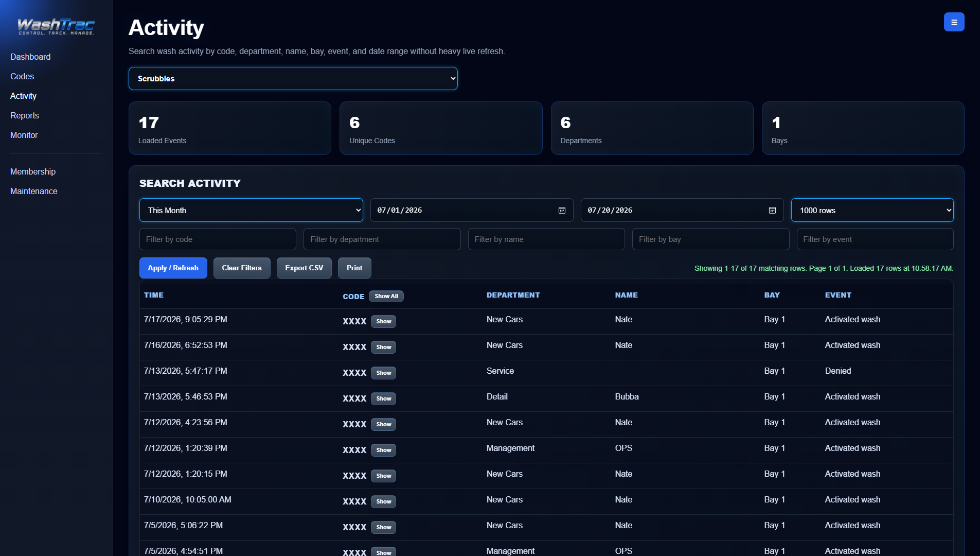Open Codes page in sidebar
980x556 pixels.
[x=22, y=76]
